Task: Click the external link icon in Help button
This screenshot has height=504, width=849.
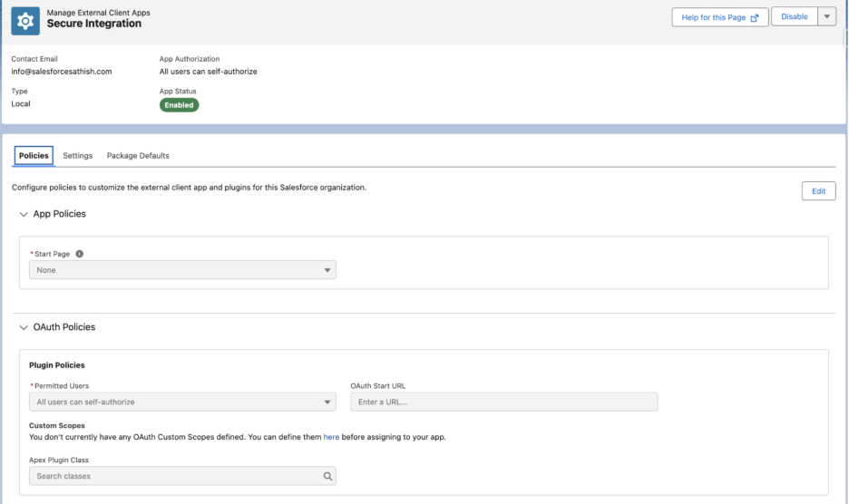Action: tap(754, 17)
